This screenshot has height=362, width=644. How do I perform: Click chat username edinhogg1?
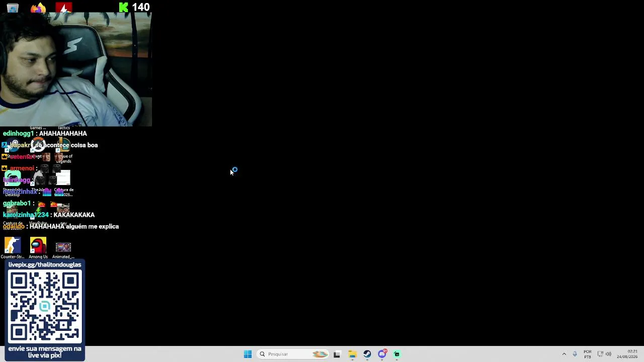tap(18, 133)
